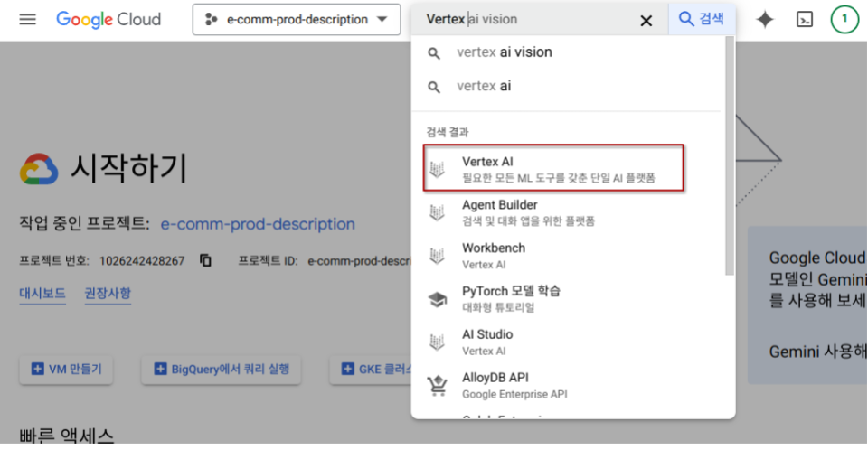Click the VM 만들기 button
The image size is (868, 450).
(x=66, y=370)
